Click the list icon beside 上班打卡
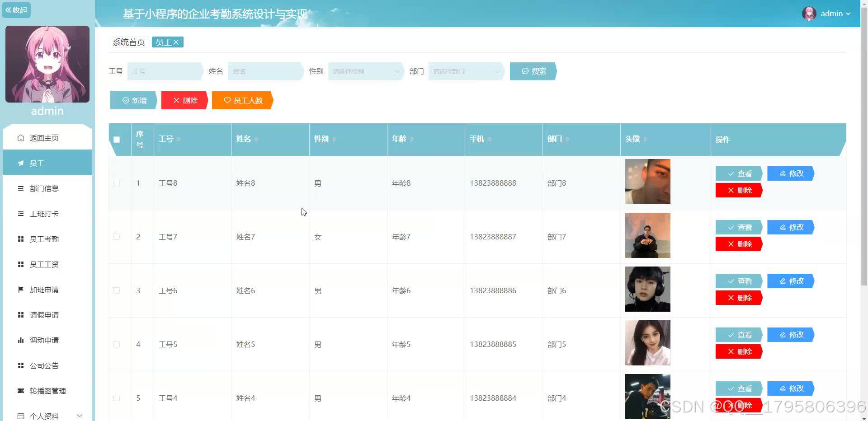 (x=21, y=214)
